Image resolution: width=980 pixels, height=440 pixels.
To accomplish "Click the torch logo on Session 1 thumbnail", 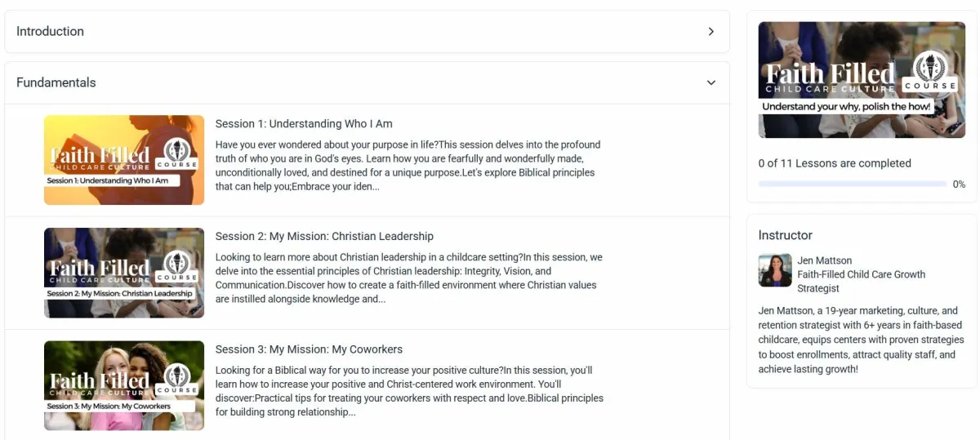I will coord(177,151).
